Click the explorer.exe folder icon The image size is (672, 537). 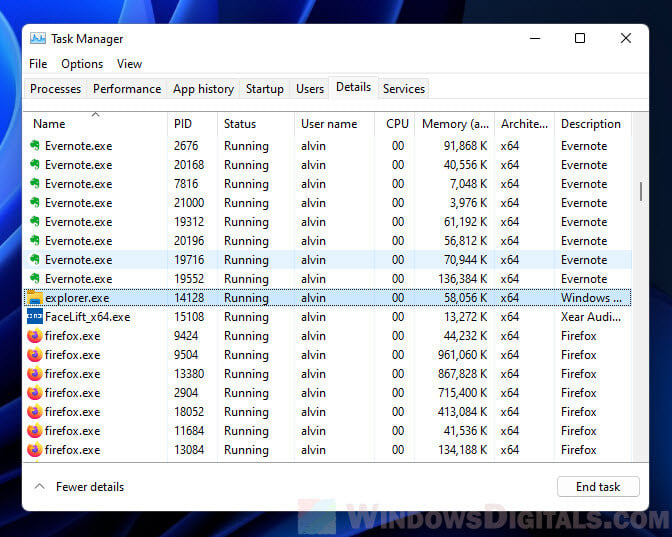coord(35,297)
